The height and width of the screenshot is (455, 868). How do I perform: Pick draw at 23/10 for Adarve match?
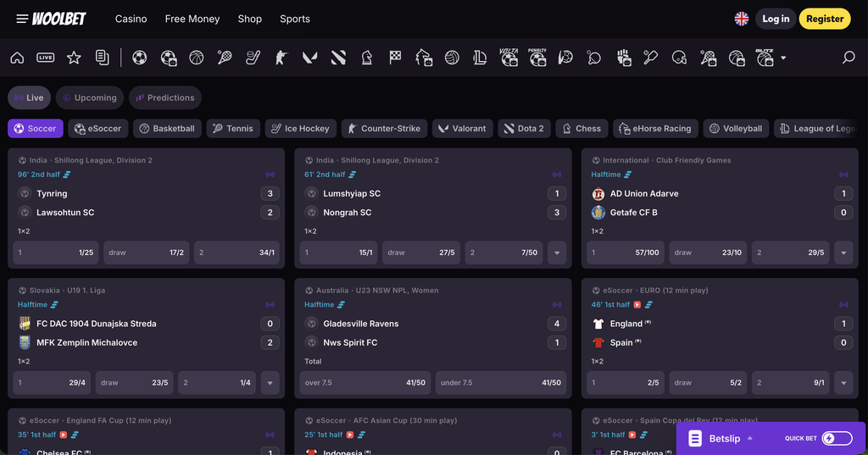708,252
